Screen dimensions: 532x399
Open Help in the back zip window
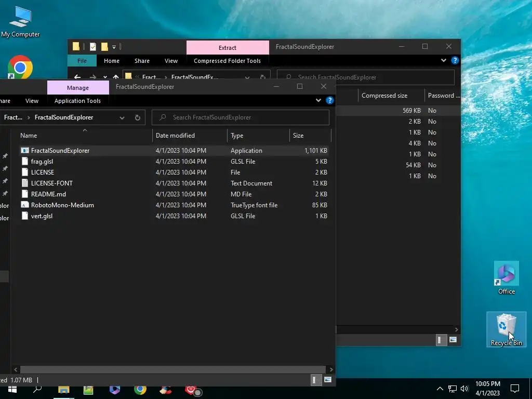[x=455, y=60]
